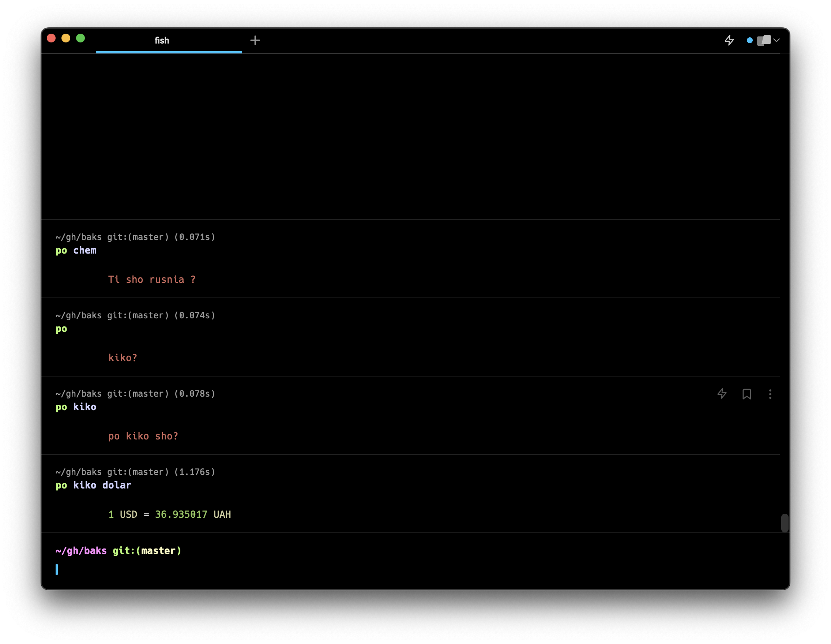Select the 'po kiko dolar' command text
This screenshot has height=644, width=831.
pyautogui.click(x=93, y=485)
